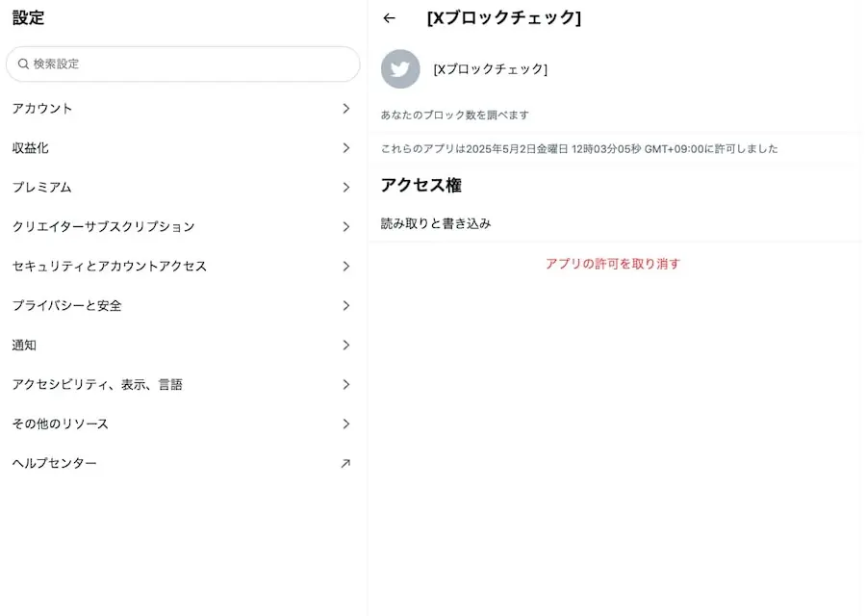Open ヘルプセンター link
866x616 pixels.
point(183,464)
